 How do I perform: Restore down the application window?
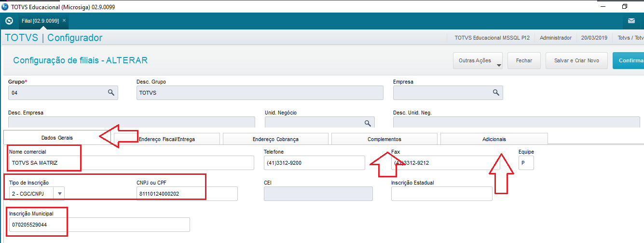tap(625, 6)
